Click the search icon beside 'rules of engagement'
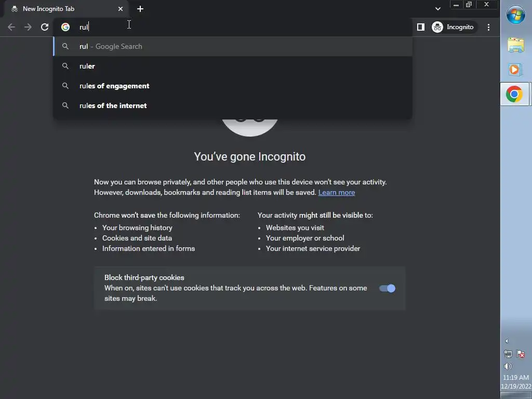The image size is (532, 399). pyautogui.click(x=65, y=86)
